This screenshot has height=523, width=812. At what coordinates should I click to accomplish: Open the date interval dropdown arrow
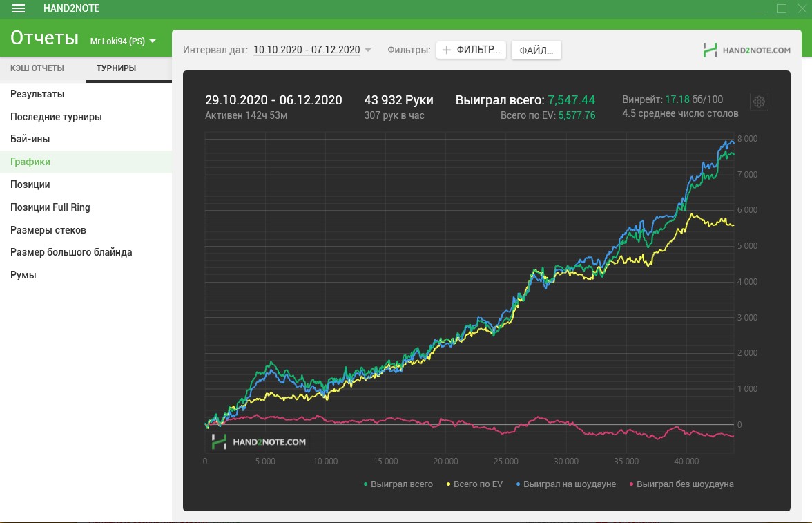[x=367, y=50]
